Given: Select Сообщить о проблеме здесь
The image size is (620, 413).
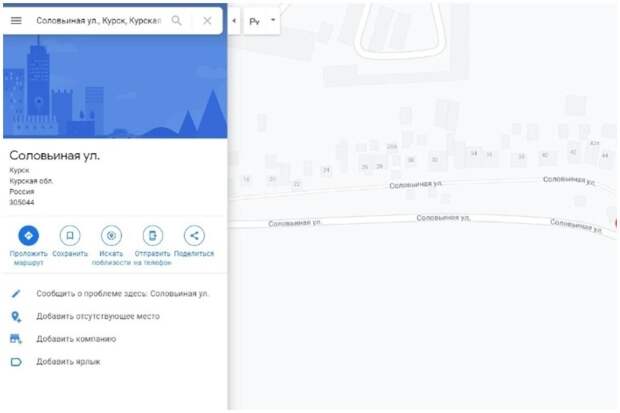Looking at the screenshot, I should click(x=123, y=294).
